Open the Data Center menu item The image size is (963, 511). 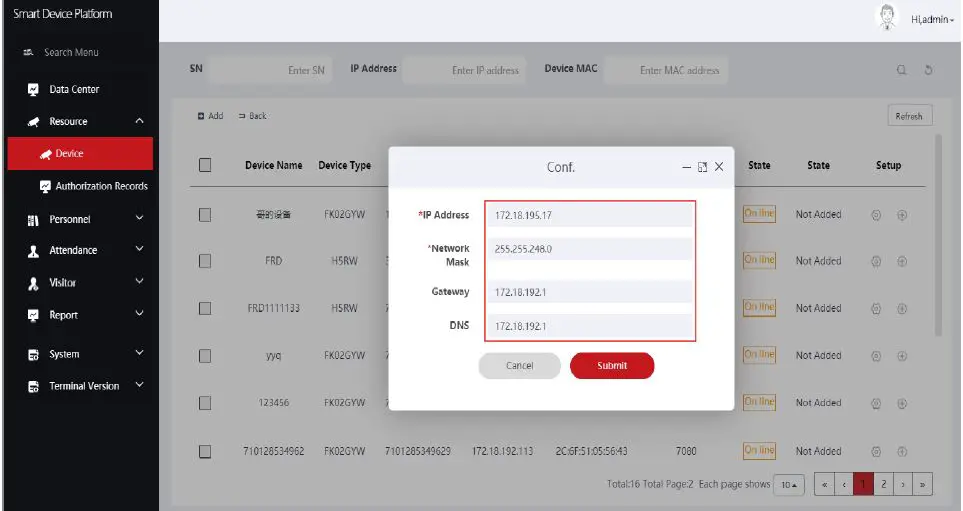pos(74,89)
